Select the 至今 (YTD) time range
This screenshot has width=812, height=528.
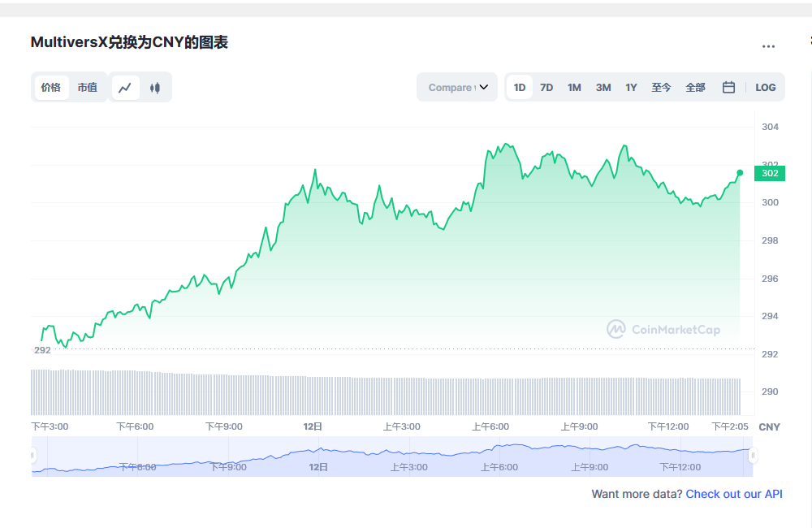click(x=661, y=87)
